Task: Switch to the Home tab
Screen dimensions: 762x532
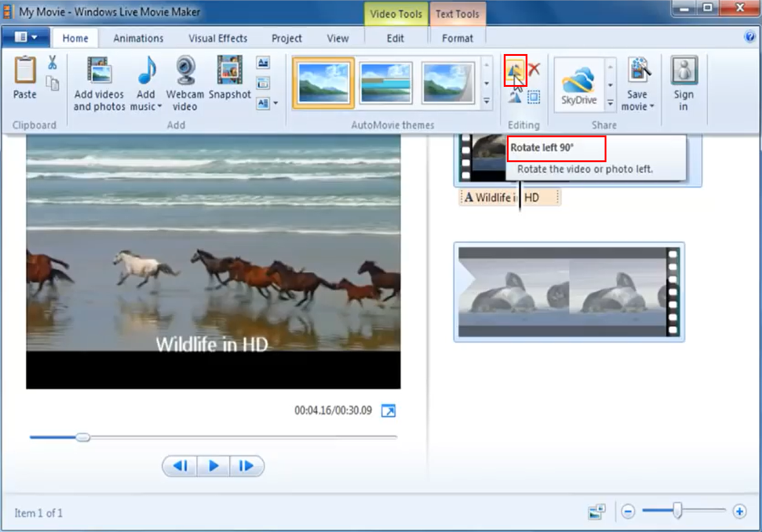Action: [75, 38]
